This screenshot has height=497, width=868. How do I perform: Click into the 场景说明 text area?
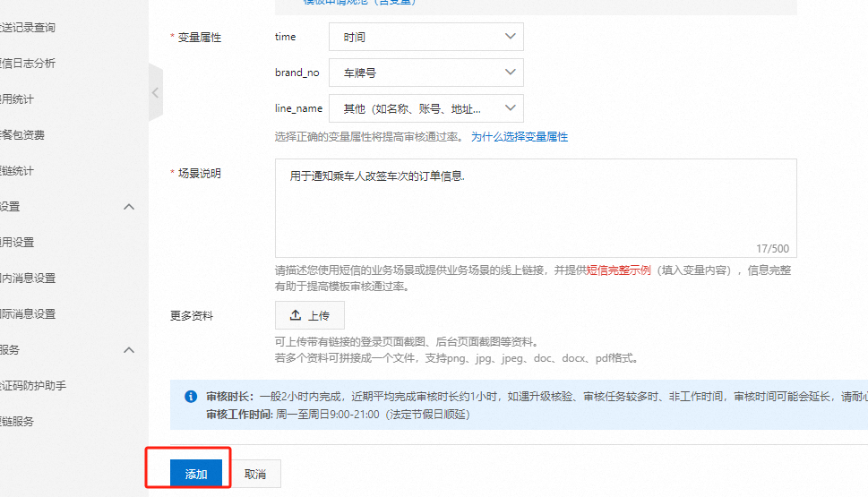coord(536,208)
